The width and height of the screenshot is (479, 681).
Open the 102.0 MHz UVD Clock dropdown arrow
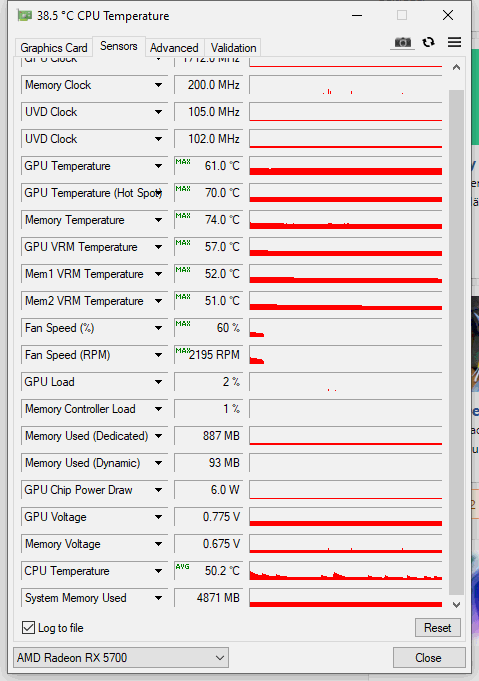pyautogui.click(x=159, y=139)
